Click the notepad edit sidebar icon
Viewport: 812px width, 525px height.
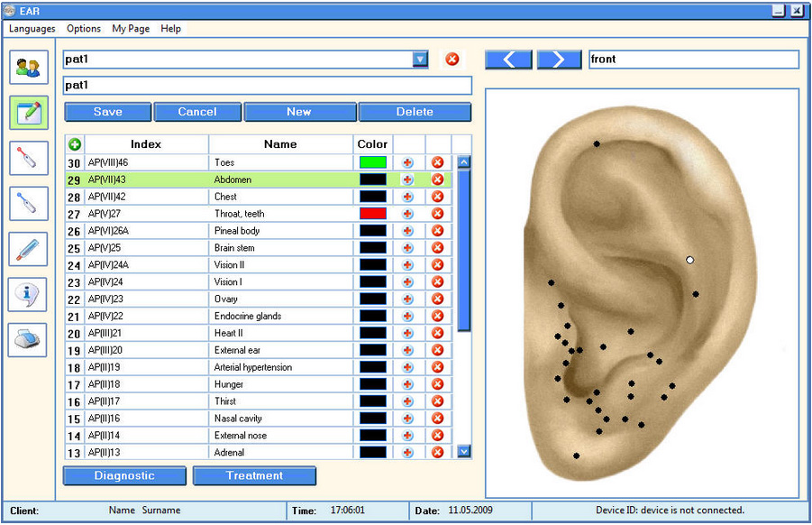coord(28,113)
